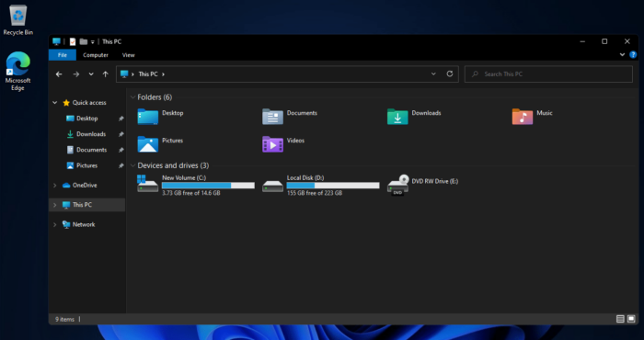
Task: Open the Downloads folder icon in Folders
Action: (x=397, y=117)
